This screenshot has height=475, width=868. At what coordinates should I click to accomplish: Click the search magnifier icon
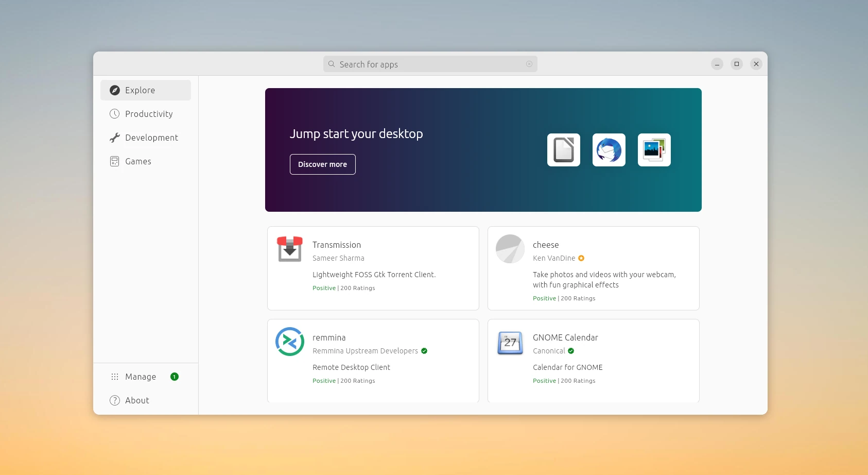tap(332, 64)
